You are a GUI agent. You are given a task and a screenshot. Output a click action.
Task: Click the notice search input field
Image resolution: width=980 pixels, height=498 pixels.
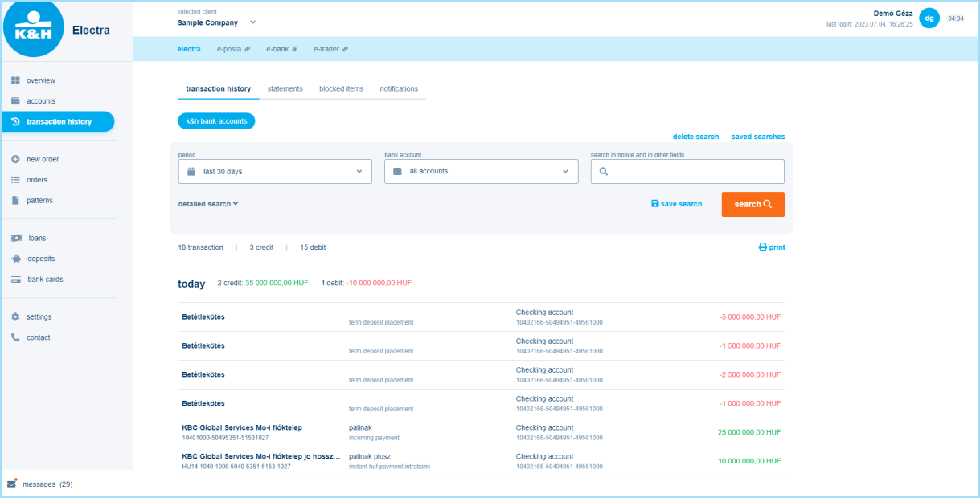pyautogui.click(x=687, y=171)
